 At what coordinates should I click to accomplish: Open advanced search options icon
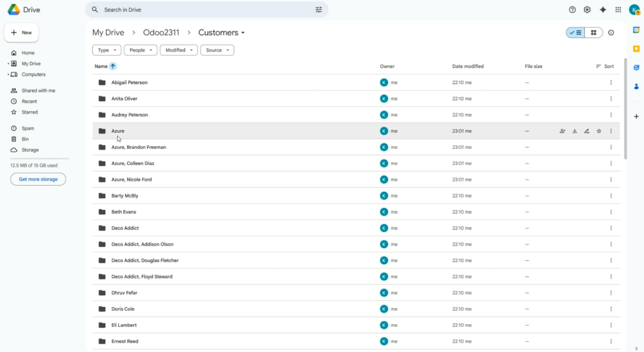319,10
